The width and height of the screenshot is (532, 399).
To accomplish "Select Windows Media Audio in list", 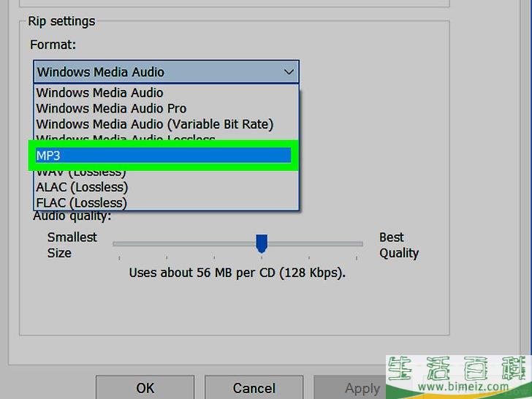I will [x=167, y=93].
